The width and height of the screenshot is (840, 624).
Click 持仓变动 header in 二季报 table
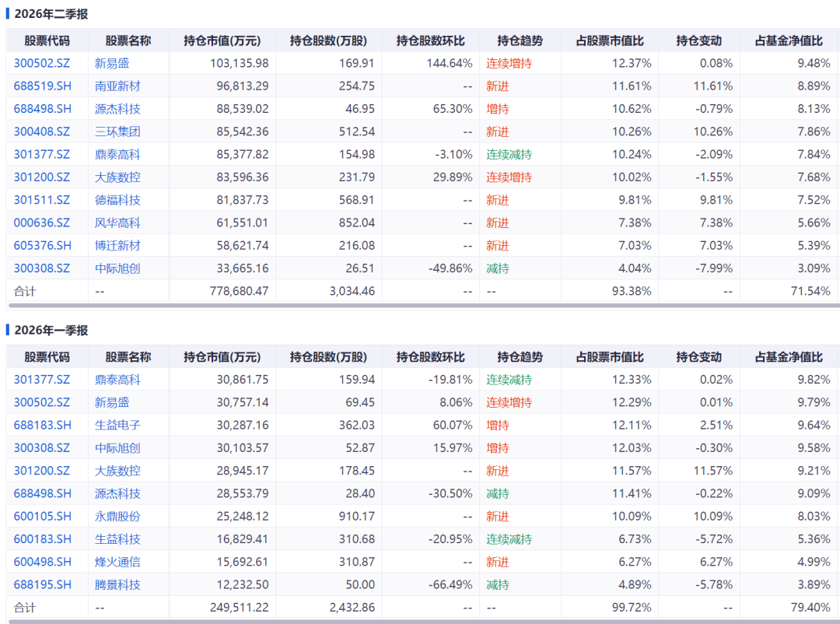tap(698, 40)
